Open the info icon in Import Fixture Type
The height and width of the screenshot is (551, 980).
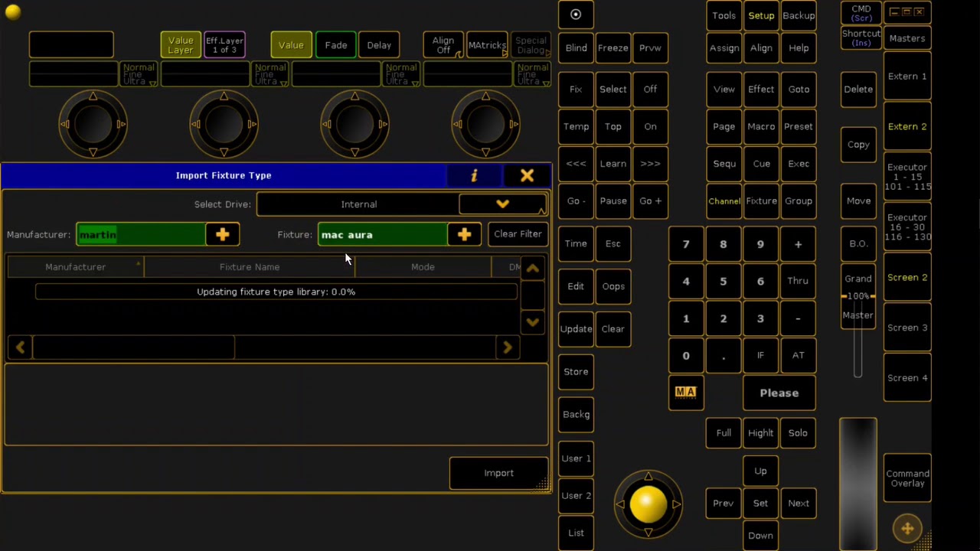tap(474, 176)
